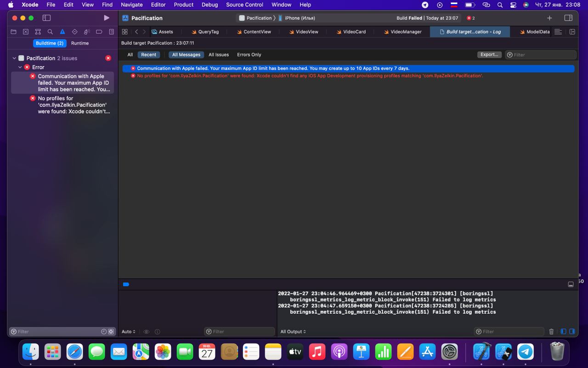Switch to Buildtime (2) issues
The width and height of the screenshot is (588, 368).
tap(50, 43)
